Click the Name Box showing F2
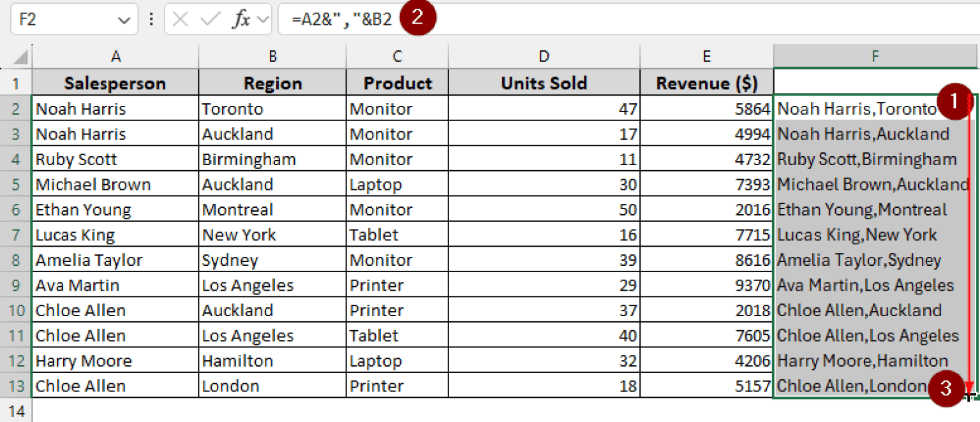The image size is (980, 422). (x=64, y=20)
